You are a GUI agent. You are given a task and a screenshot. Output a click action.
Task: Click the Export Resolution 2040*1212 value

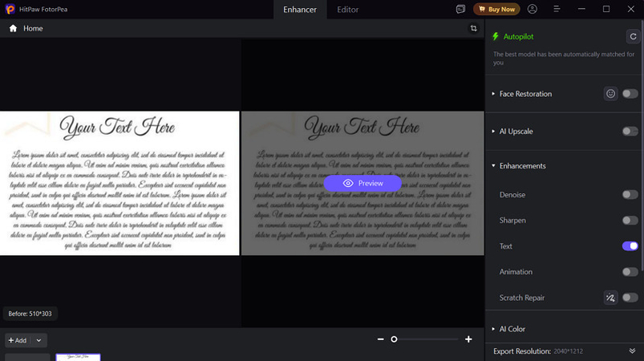(568, 351)
